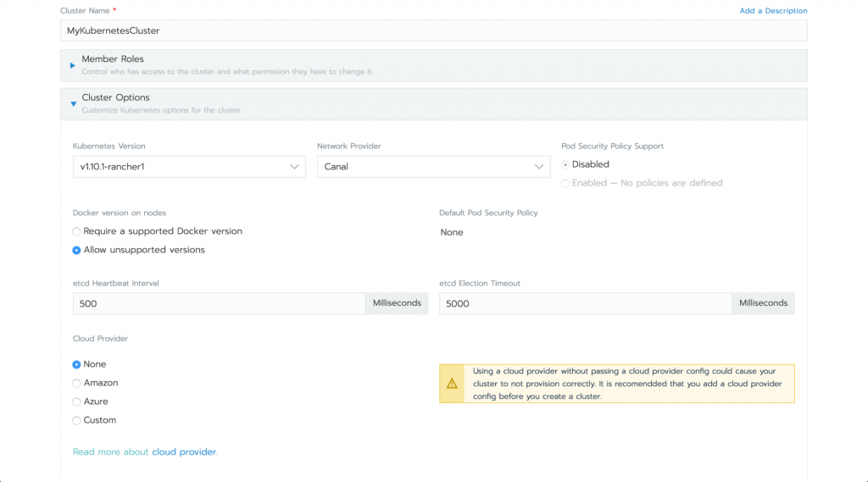Choose None as the cloud provider
The width and height of the screenshot is (868, 482).
77,364
